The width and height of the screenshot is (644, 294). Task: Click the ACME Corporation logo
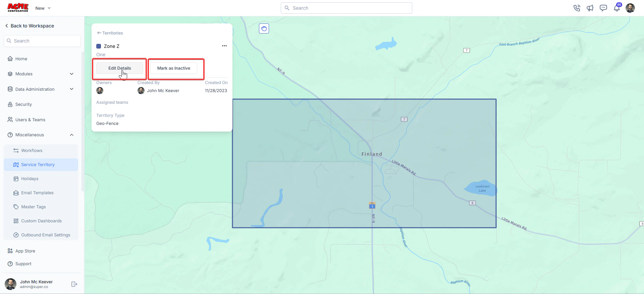coord(18,8)
